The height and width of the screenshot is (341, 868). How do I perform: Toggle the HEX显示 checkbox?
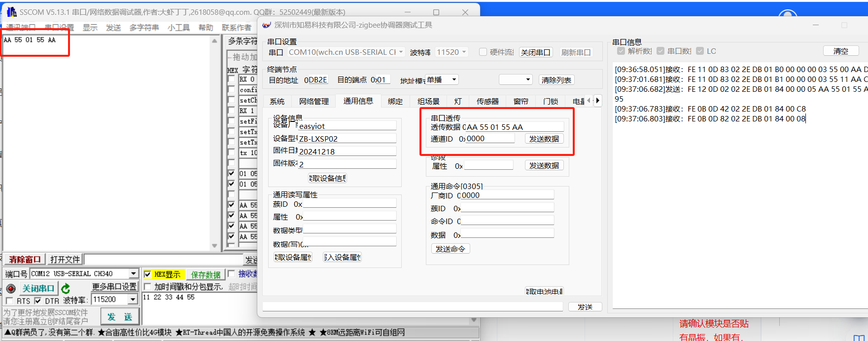point(147,274)
